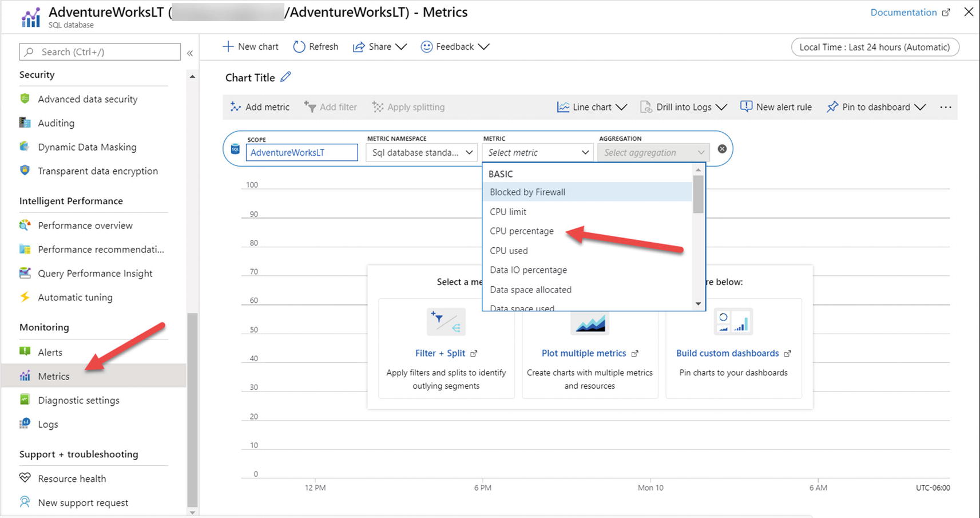Focus the sidebar Search box
This screenshot has width=980, height=518.
click(x=100, y=52)
